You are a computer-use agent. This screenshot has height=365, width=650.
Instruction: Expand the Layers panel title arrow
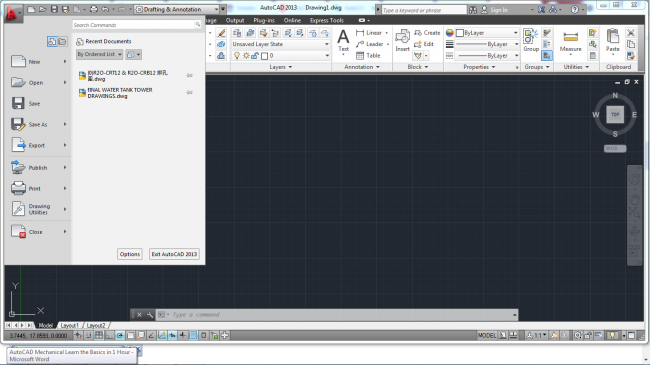coord(290,67)
